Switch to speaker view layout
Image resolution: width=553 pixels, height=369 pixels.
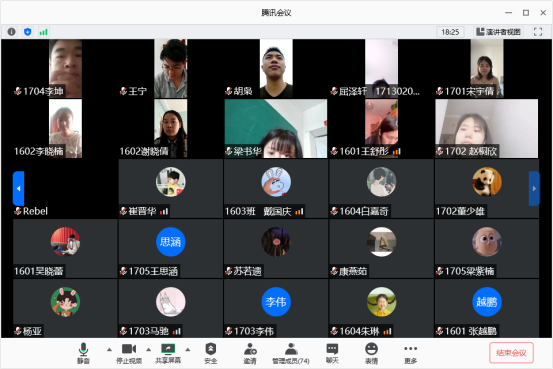(498, 32)
